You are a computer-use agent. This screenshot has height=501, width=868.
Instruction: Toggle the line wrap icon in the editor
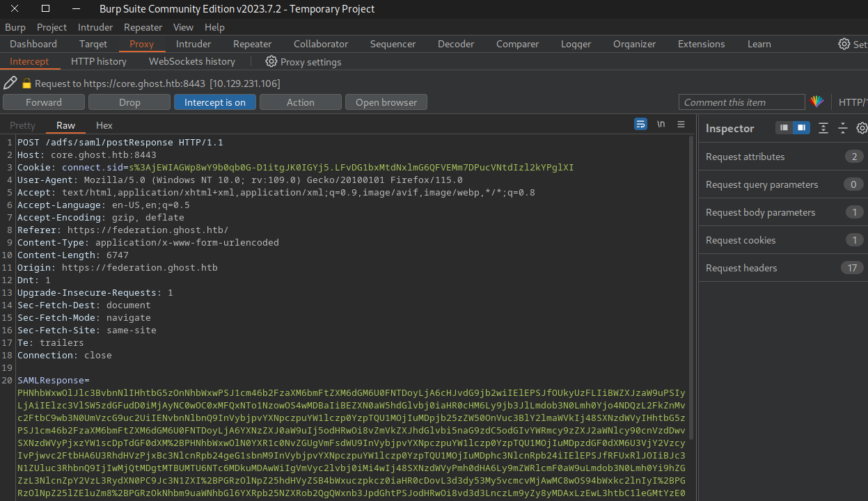[x=640, y=125]
